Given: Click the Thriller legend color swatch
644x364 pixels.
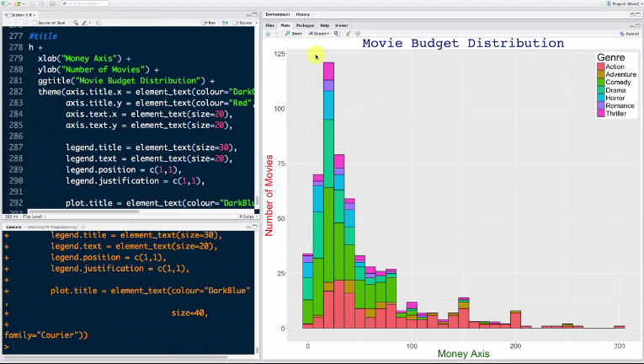Looking at the screenshot, I should (x=601, y=114).
